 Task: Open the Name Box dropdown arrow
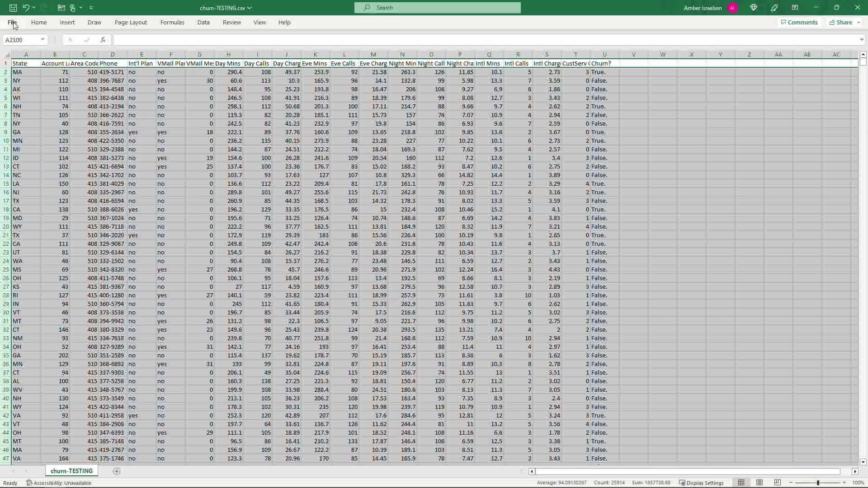[42, 40]
